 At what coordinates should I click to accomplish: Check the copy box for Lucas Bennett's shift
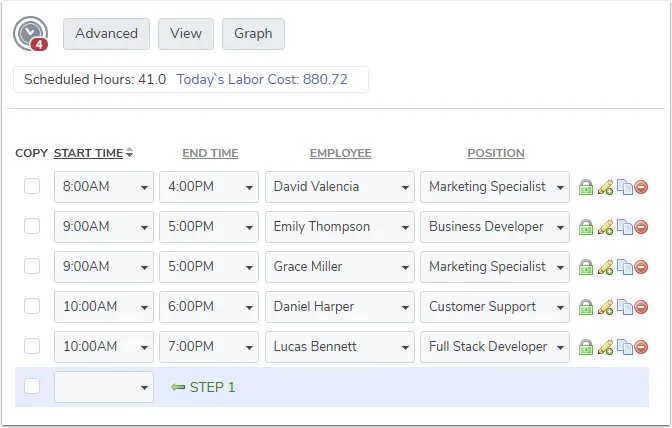[x=32, y=346]
